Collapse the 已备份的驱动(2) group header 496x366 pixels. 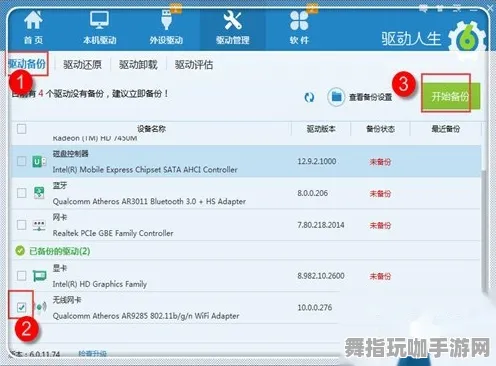60,251
